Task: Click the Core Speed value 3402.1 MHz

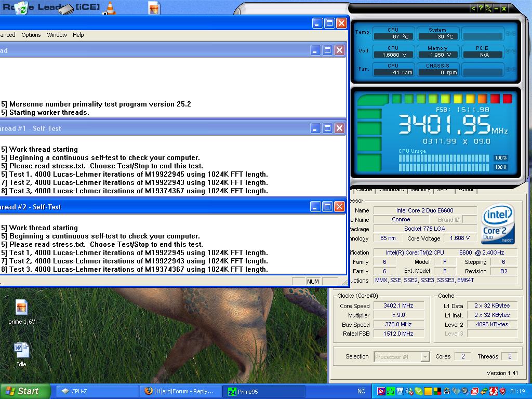Action: (x=398, y=305)
